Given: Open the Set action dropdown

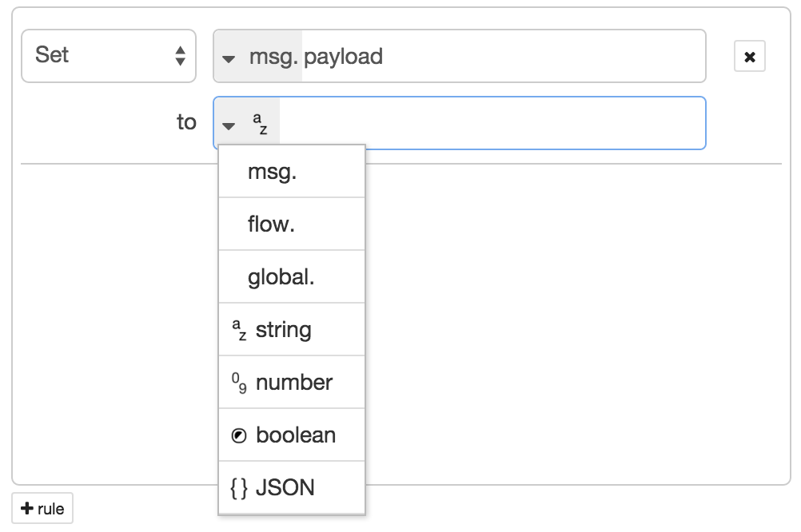Looking at the screenshot, I should click(x=108, y=56).
